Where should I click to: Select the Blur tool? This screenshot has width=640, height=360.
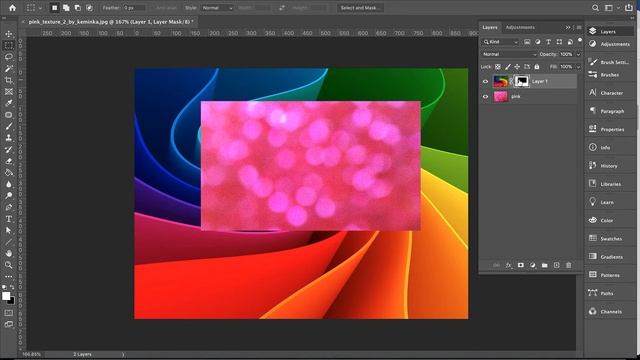coord(9,184)
